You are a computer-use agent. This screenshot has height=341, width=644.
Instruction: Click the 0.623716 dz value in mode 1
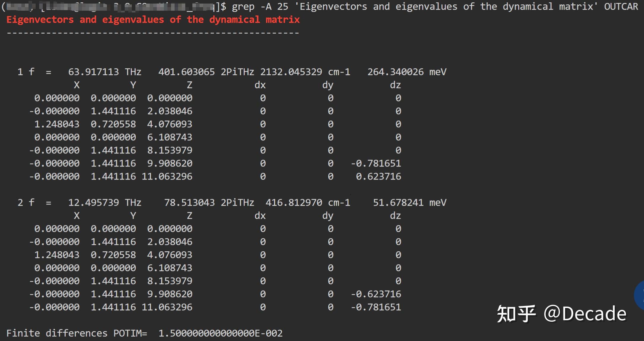point(378,177)
